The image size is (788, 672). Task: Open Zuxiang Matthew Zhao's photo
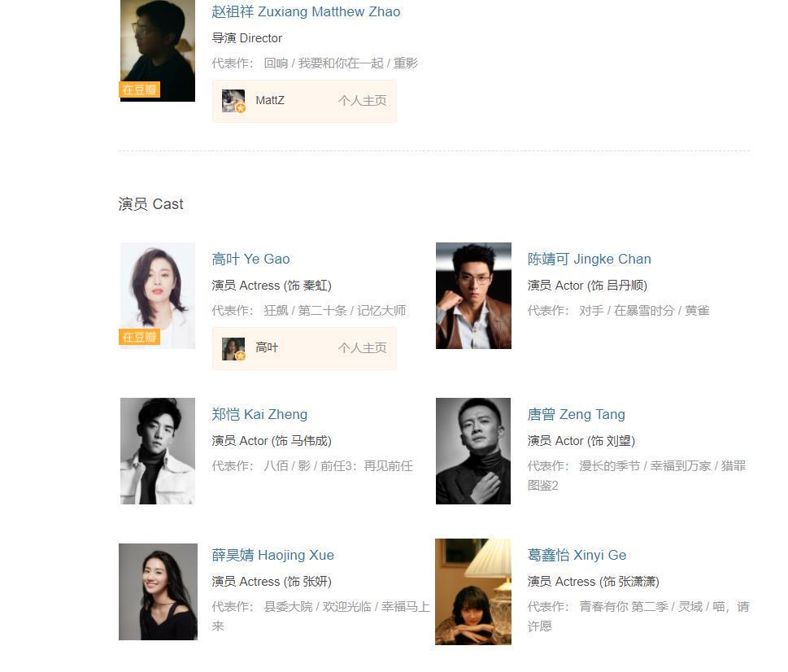(x=158, y=50)
